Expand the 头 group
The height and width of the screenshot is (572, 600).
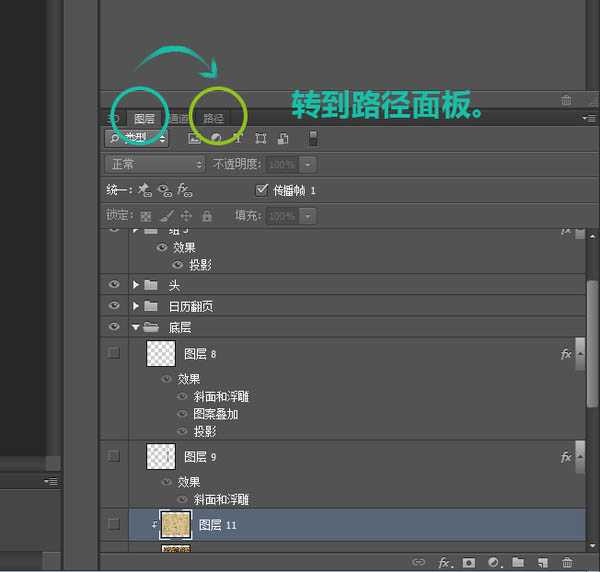(135, 285)
